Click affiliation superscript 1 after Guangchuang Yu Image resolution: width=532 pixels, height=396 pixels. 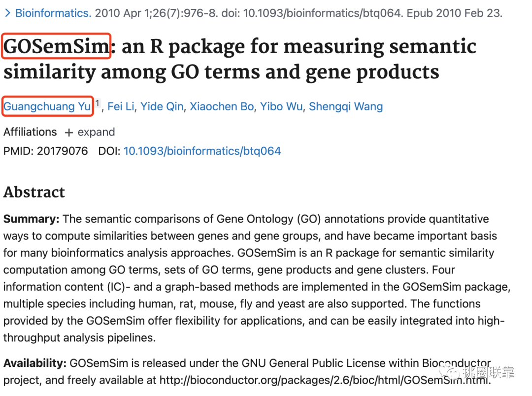tap(98, 103)
